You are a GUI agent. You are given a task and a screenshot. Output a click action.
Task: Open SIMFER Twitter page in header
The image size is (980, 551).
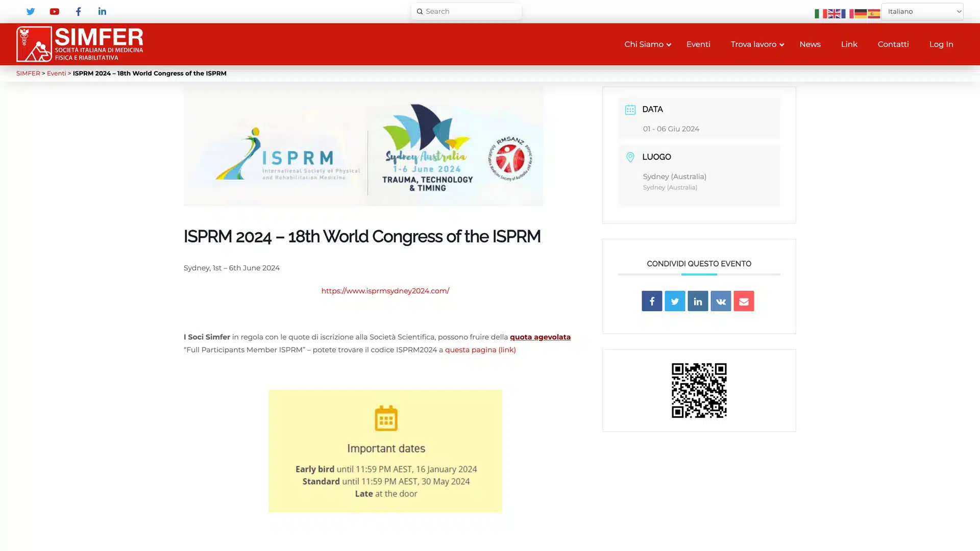click(31, 11)
